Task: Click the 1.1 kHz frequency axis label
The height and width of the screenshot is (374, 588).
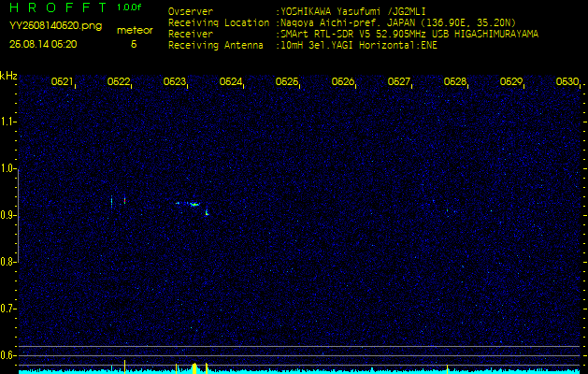Action: (x=7, y=122)
